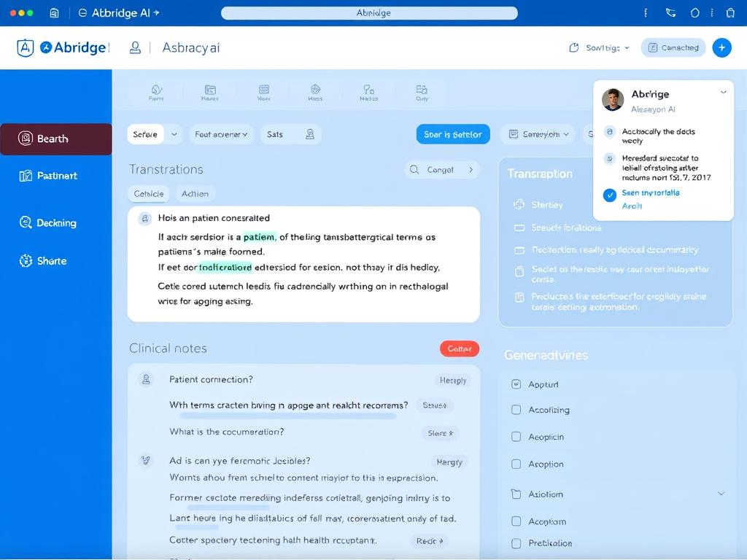Screen dimensions: 747x560
Task: Click the phone icon in the title bar
Action: point(671,13)
